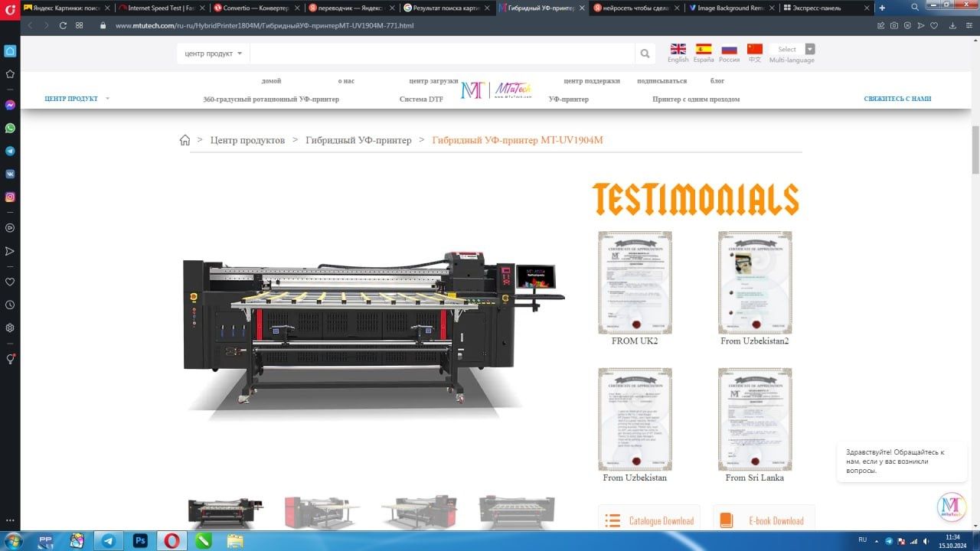Screen dimensions: 980x551
Task: Click the RU keyboard language indicator
Action: 863,540
